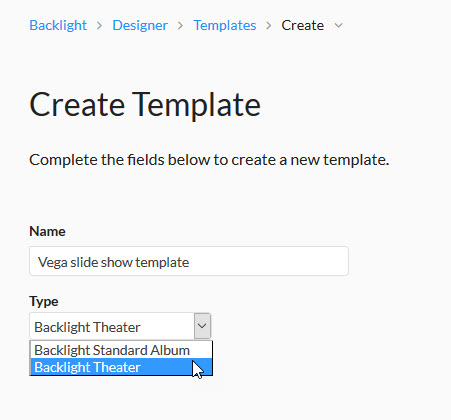Click the 'Complete the fields below' description
The width and height of the screenshot is (451, 420).
tap(209, 160)
